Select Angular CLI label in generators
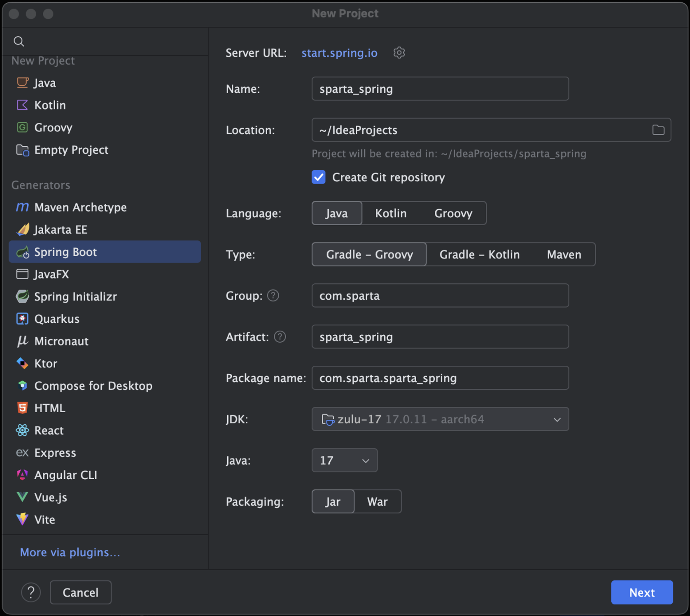The width and height of the screenshot is (690, 616). (66, 475)
